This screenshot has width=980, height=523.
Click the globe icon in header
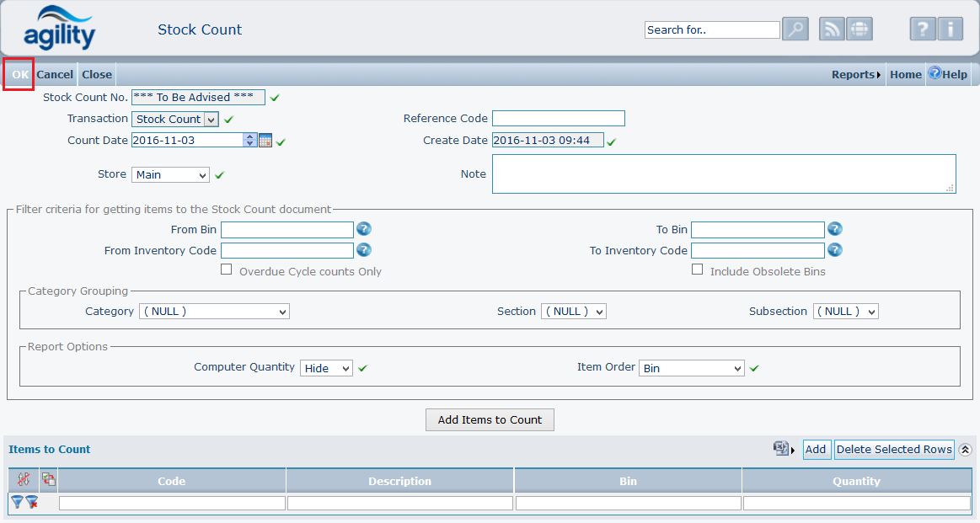coord(859,29)
